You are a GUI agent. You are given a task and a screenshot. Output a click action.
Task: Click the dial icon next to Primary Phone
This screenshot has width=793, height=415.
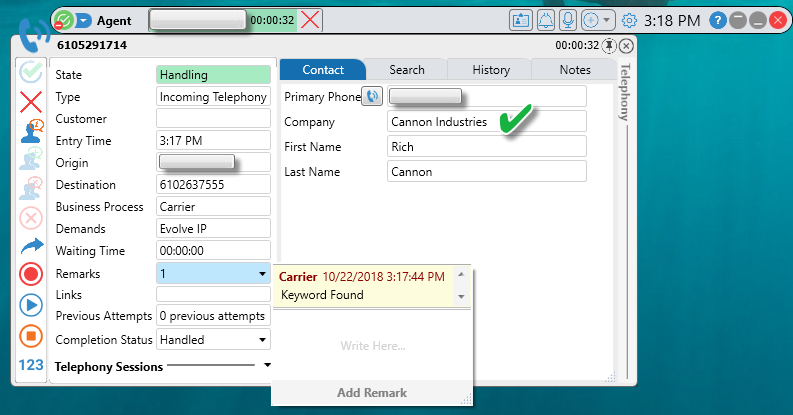tap(372, 96)
